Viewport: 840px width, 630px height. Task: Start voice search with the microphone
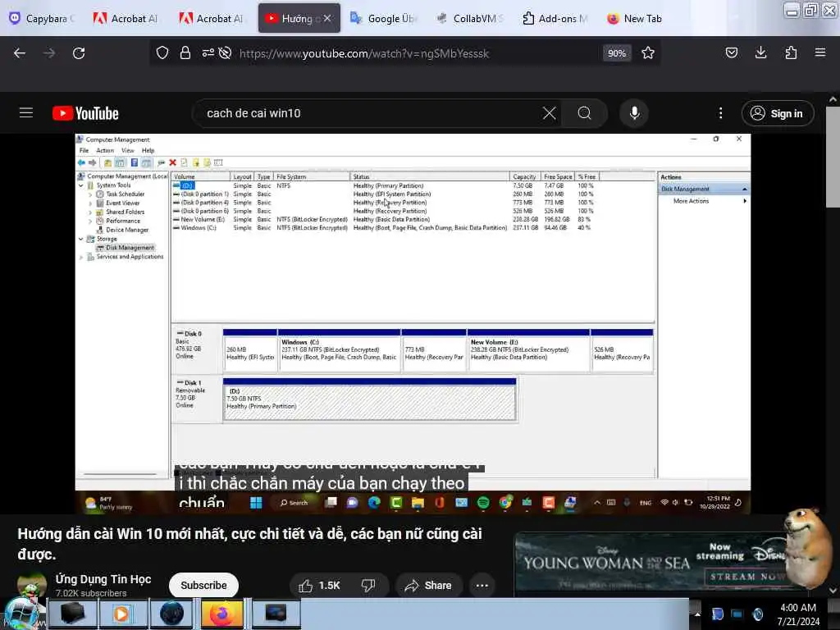[x=634, y=113]
